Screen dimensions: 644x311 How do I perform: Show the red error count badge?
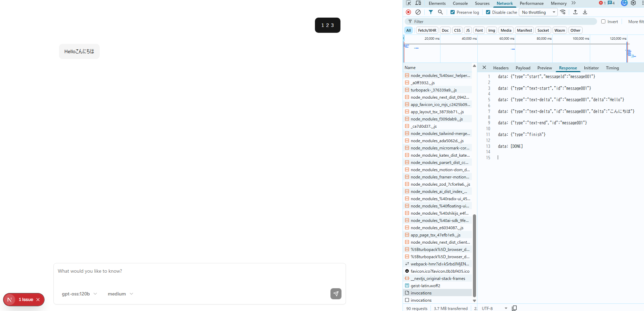602,3
